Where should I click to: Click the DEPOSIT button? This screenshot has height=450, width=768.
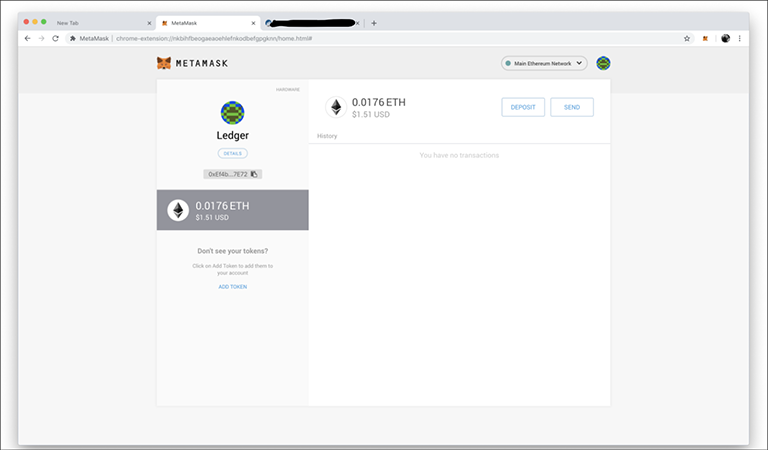(x=523, y=107)
